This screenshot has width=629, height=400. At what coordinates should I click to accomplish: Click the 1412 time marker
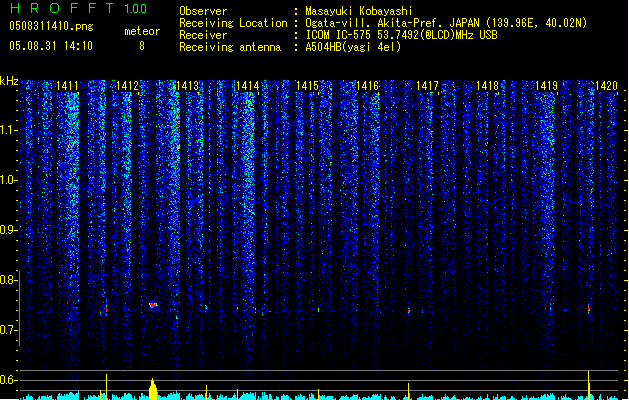[x=127, y=86]
